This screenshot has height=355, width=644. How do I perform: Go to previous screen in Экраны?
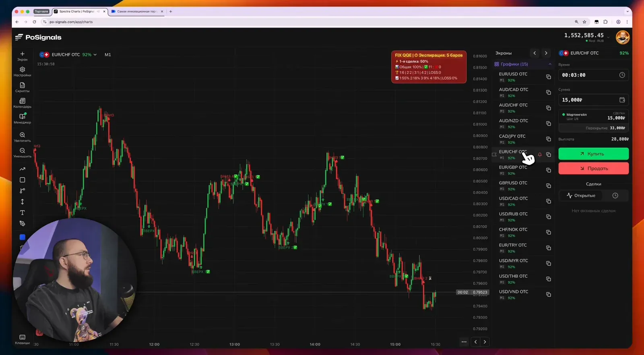535,53
